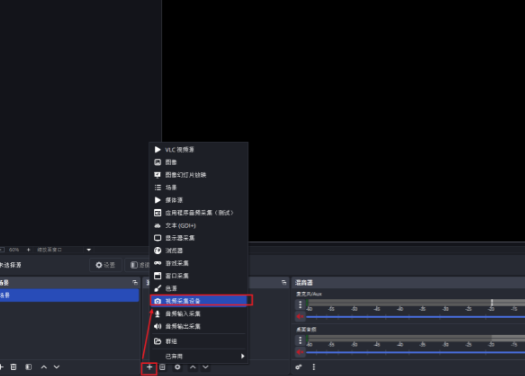Pop out the Scenes dock panel
Viewport: 525px width, 376px height.
pos(135,283)
